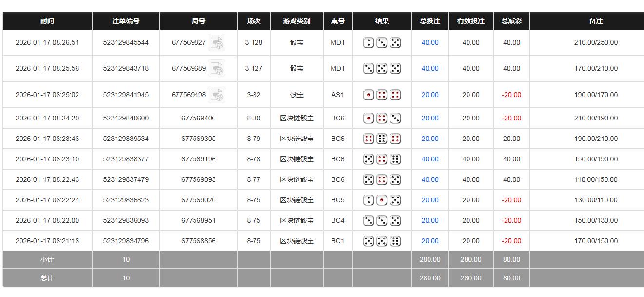Click the 小计 subtotal row

(x=47, y=259)
